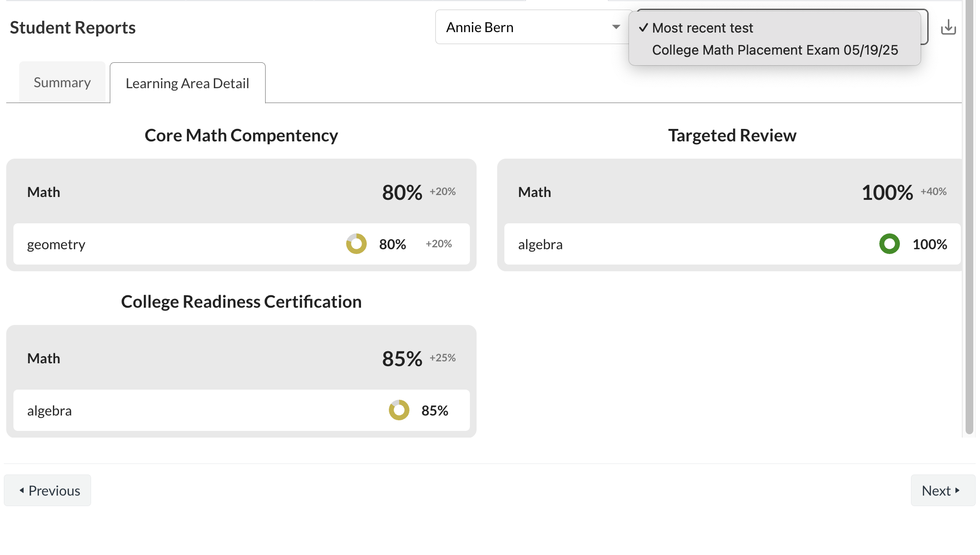Choose College Math Placement Exam 05/19/25
Viewport: 980px width, 555px height.
pos(775,50)
